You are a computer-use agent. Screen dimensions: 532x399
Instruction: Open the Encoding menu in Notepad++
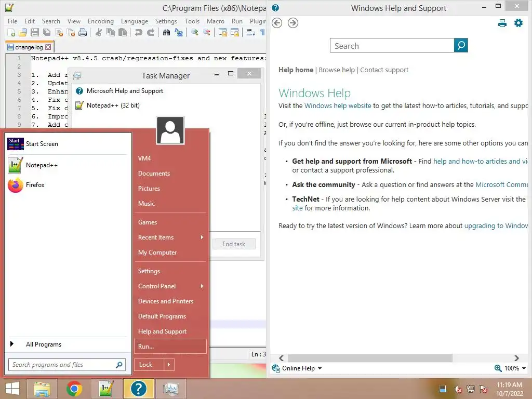[101, 21]
